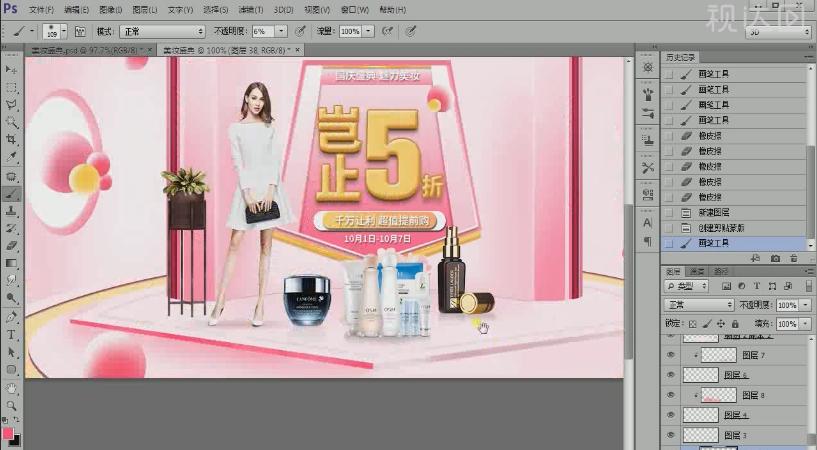Image resolution: width=817 pixels, height=450 pixels.
Task: Open the brush panel toggle icon
Action: point(80,32)
